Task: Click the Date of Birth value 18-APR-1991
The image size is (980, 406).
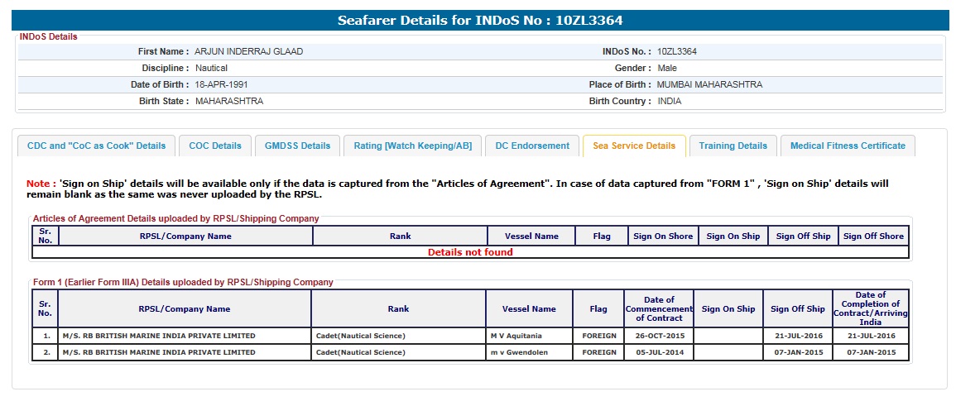Action: point(221,84)
